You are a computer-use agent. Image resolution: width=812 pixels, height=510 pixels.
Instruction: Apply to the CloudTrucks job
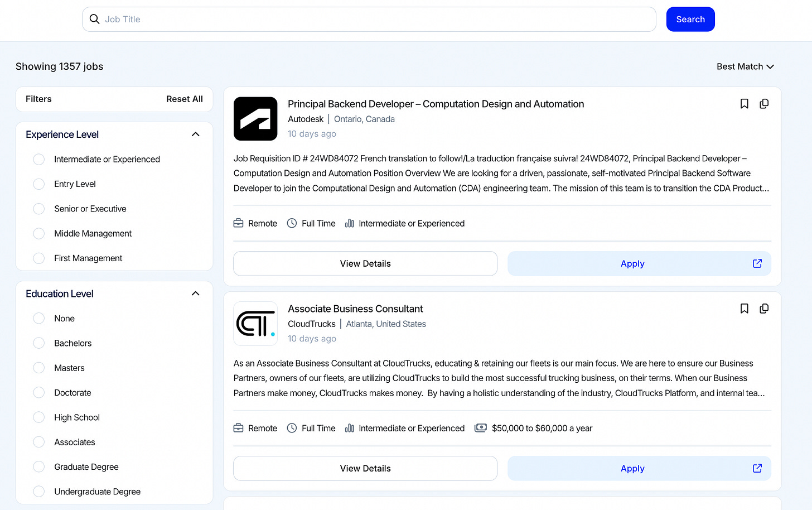[639, 468]
